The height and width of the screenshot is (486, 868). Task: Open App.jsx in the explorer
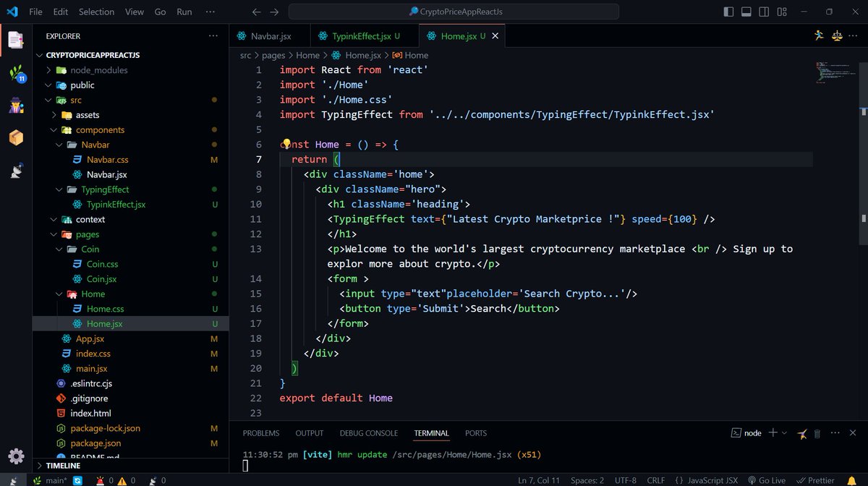click(x=90, y=338)
